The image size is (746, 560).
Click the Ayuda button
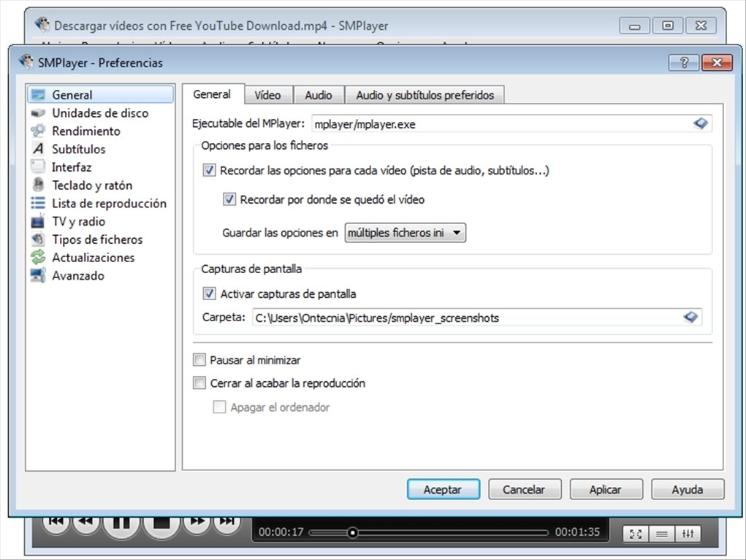coord(688,489)
